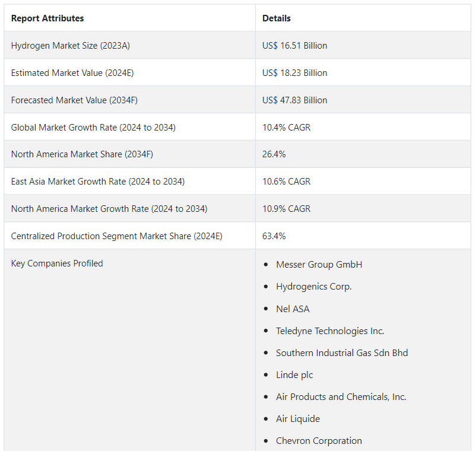Click the US$ 47.83 Billion value
Viewport: 476px width, 451px height.
coord(294,100)
